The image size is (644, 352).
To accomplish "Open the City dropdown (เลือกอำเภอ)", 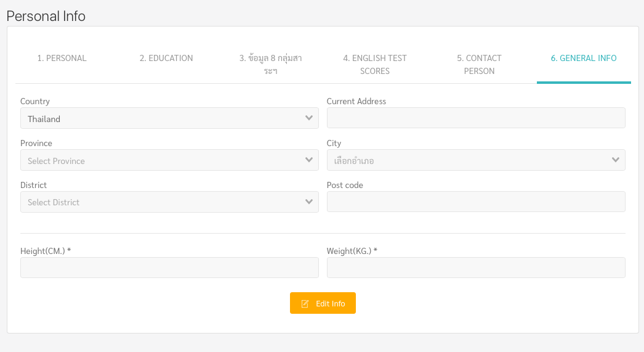I will tap(476, 160).
